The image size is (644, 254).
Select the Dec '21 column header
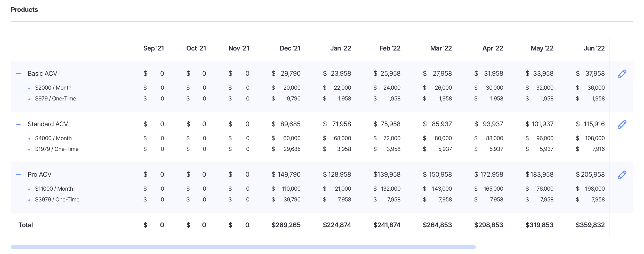point(290,48)
